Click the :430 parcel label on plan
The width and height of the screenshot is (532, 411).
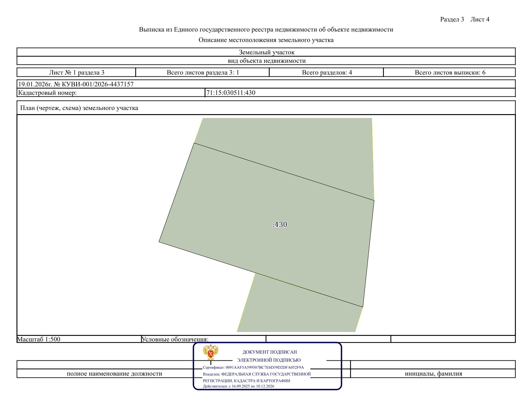point(280,224)
